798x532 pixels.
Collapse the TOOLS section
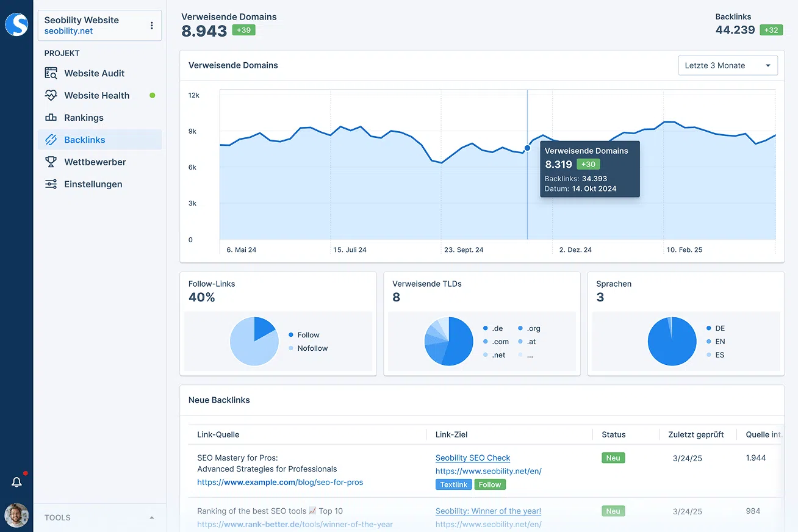(151, 516)
